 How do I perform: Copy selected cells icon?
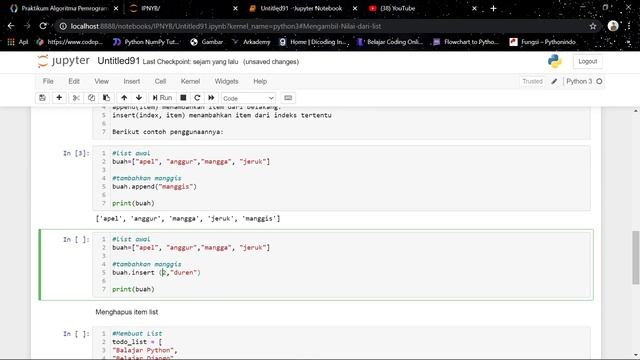pos(91,98)
